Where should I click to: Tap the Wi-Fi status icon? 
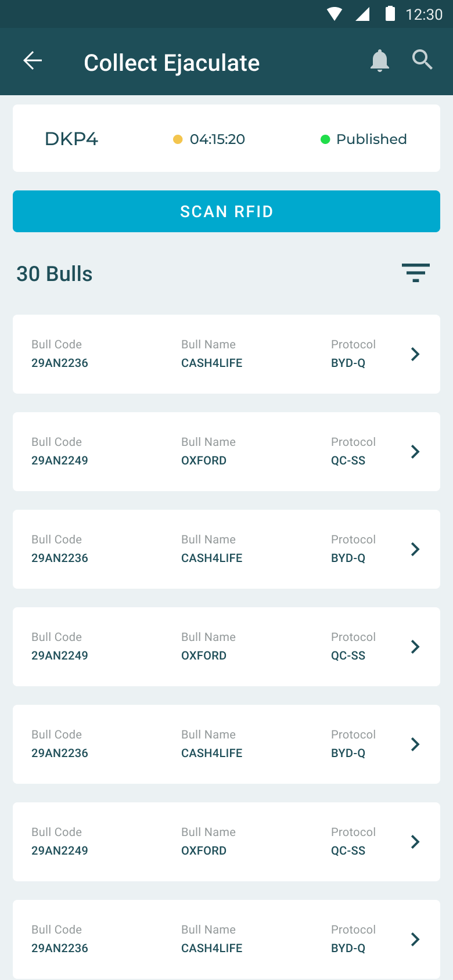[335, 14]
